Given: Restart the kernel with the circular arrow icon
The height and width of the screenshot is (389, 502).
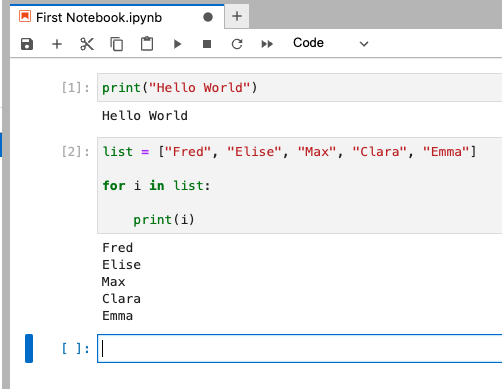Looking at the screenshot, I should pos(237,44).
